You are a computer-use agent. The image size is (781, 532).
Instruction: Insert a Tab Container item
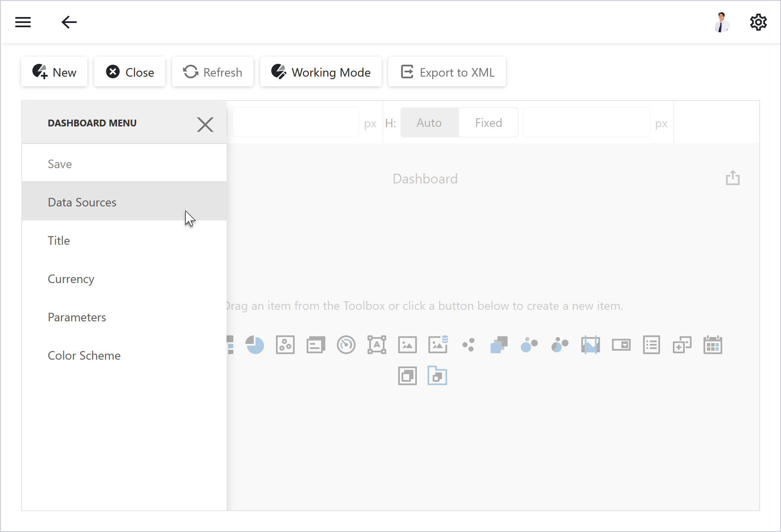pyautogui.click(x=437, y=376)
